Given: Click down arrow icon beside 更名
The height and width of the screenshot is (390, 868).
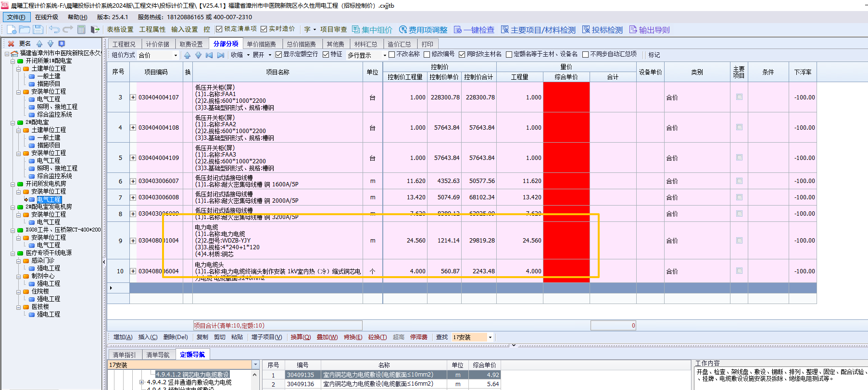Looking at the screenshot, I should click(50, 43).
